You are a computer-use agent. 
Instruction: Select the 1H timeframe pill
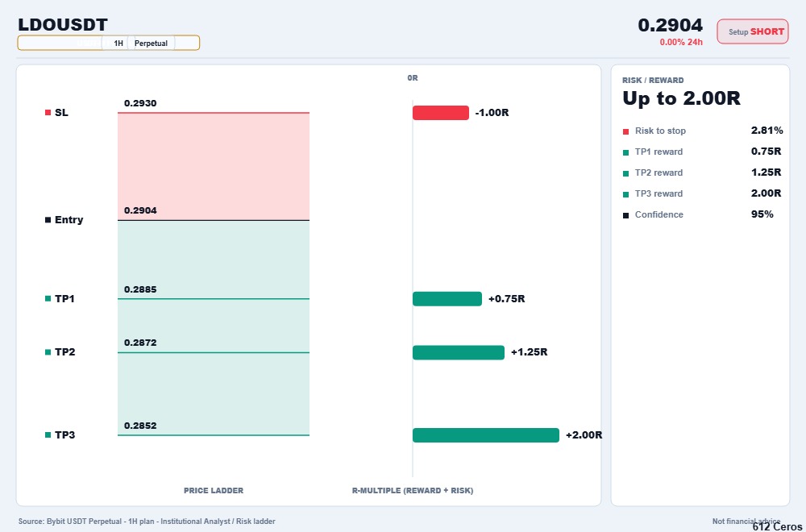[x=118, y=44]
